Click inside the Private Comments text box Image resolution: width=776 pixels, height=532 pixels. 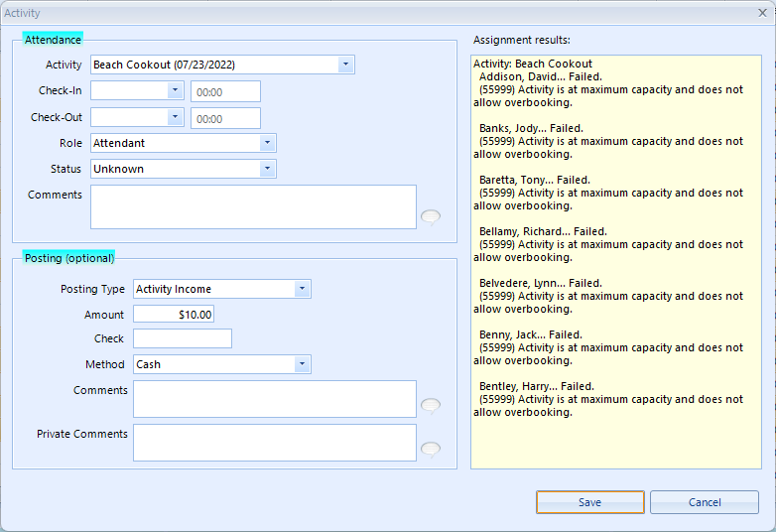pyautogui.click(x=275, y=443)
